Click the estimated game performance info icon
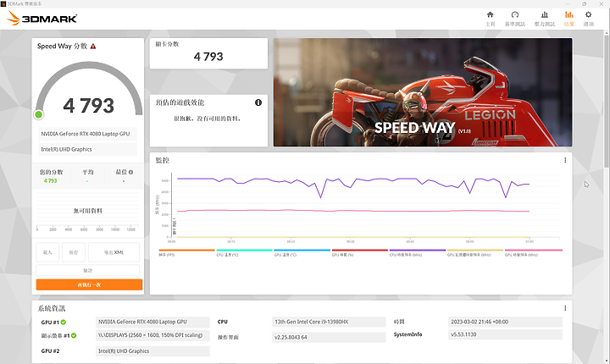This screenshot has height=364, width=610. (x=258, y=102)
